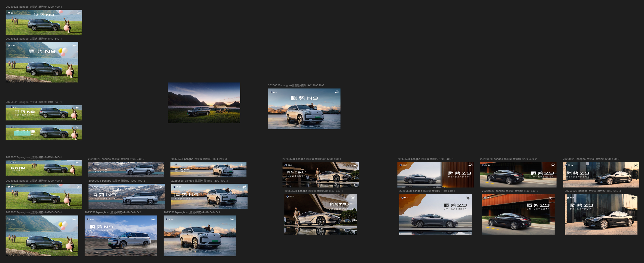Select the 20250528 n9-1194-240-3 white SUV banner

(x=208, y=170)
